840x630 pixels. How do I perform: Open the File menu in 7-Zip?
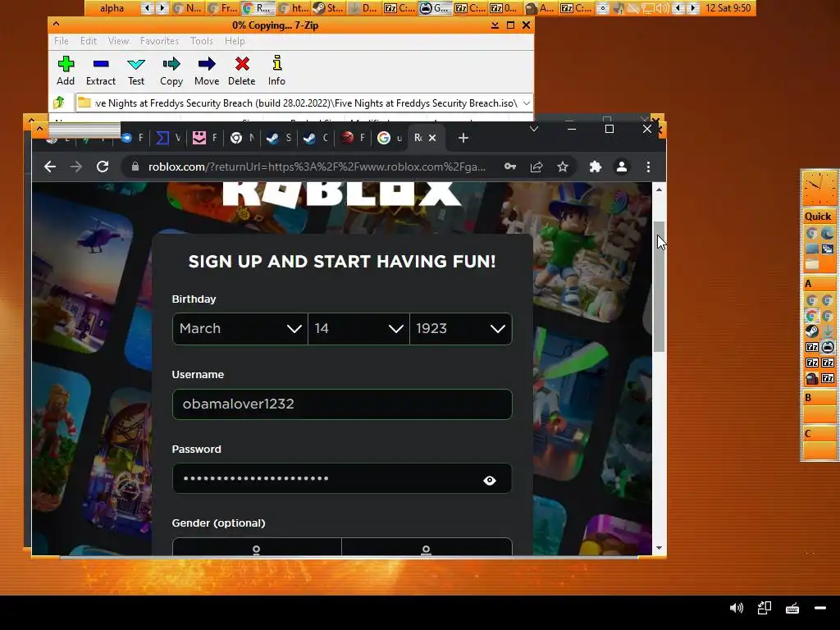(61, 41)
